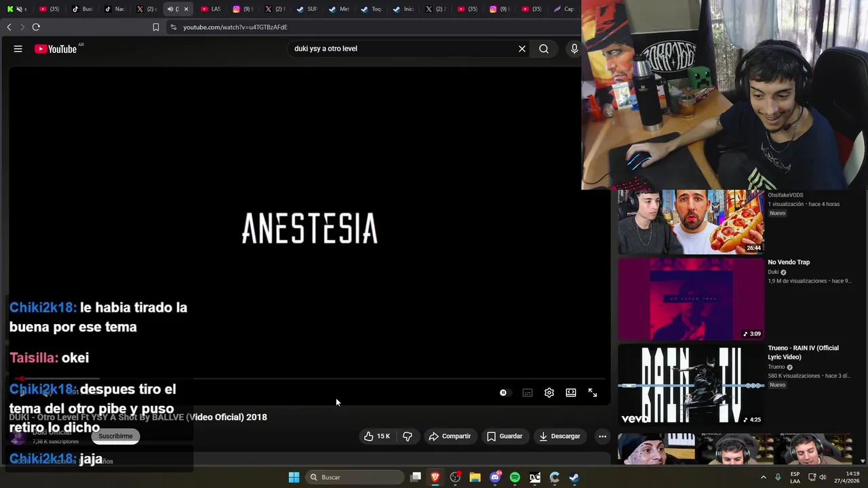Click the address bar youtube.com URL
The width and height of the screenshot is (868, 488).
235,27
